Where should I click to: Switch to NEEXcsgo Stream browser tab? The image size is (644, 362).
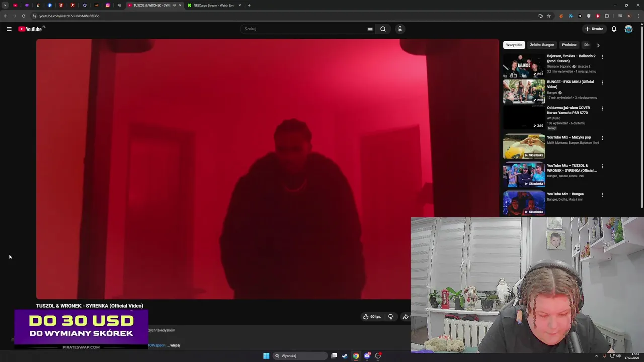click(214, 5)
